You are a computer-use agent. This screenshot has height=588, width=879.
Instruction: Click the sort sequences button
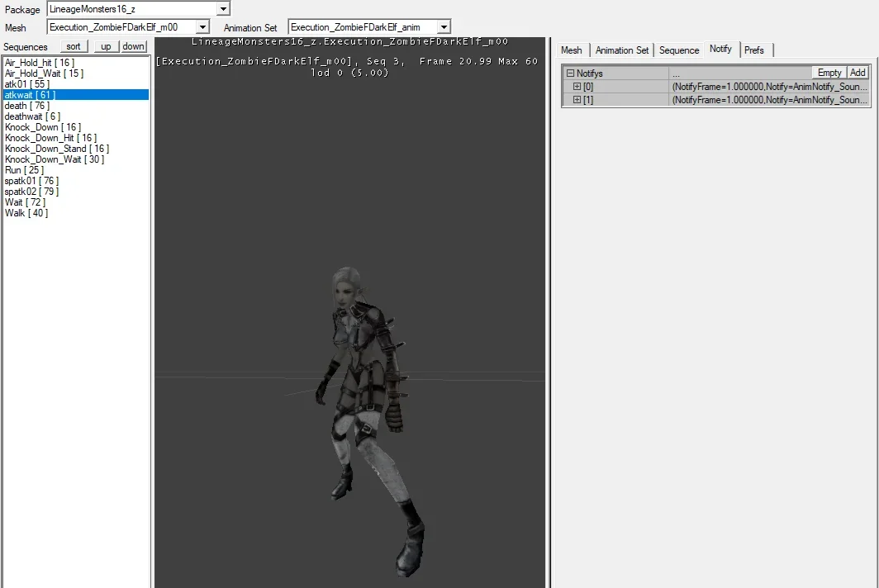pos(74,46)
